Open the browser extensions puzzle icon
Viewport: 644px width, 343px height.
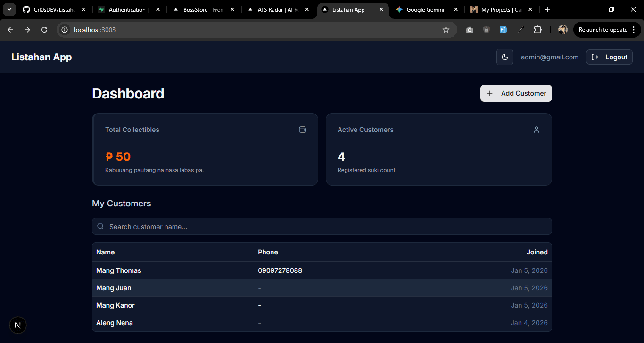click(x=537, y=29)
